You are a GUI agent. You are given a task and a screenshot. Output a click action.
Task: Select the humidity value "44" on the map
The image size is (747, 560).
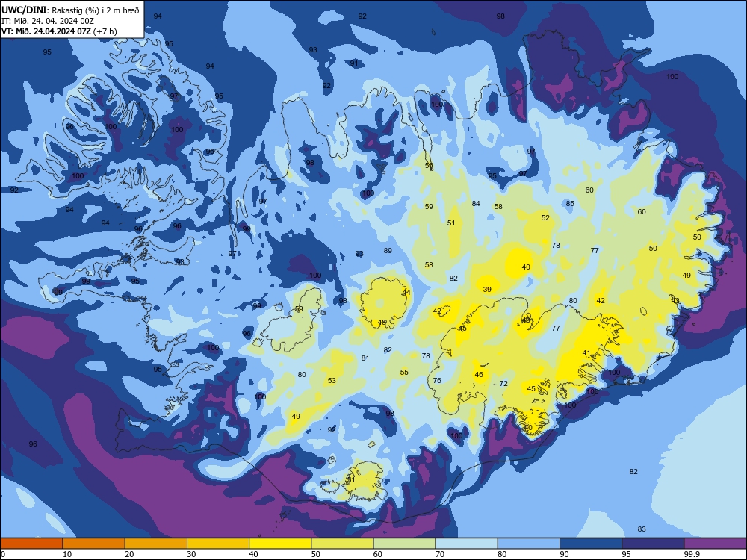point(406,293)
